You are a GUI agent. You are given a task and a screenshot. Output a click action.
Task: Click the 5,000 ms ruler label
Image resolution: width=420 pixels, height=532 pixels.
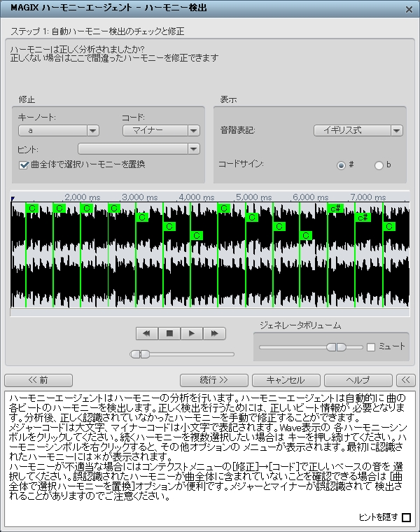254,197
